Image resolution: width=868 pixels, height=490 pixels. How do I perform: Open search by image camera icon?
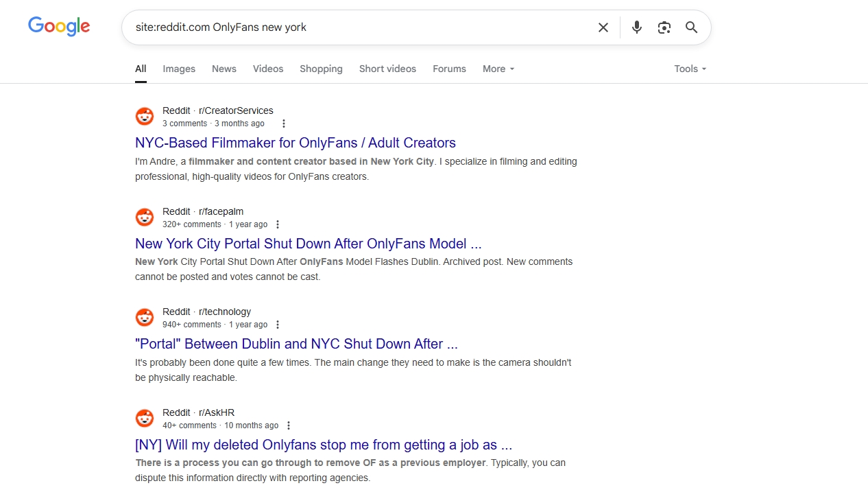click(x=664, y=27)
